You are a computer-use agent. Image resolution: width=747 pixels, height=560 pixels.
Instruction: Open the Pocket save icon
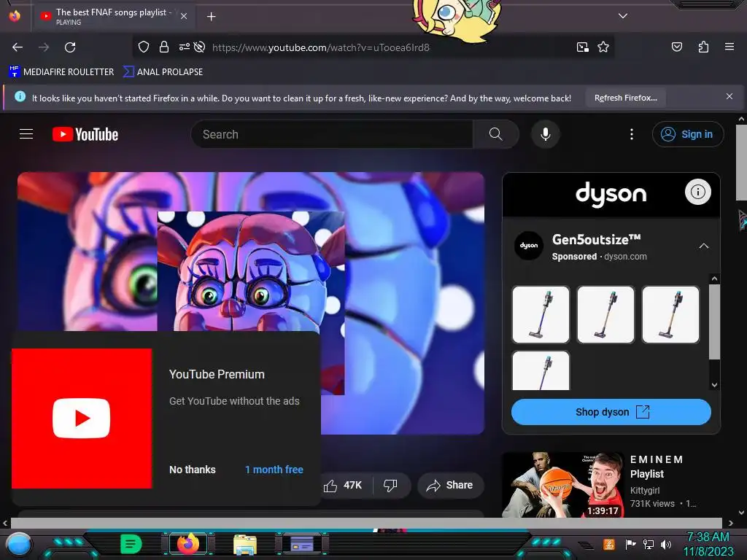[x=676, y=47]
